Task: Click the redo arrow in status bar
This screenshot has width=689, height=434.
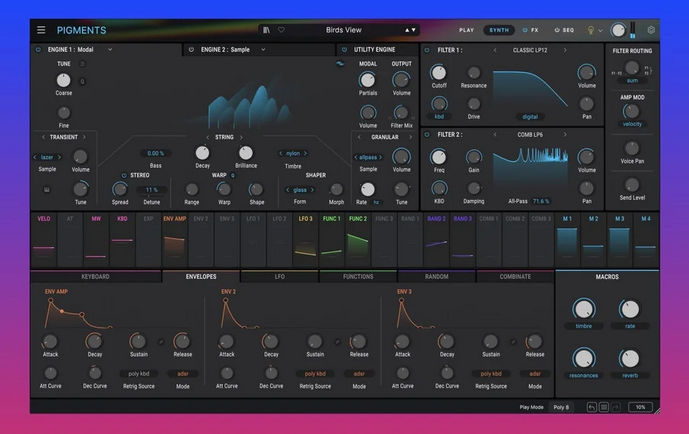Action: coord(616,407)
